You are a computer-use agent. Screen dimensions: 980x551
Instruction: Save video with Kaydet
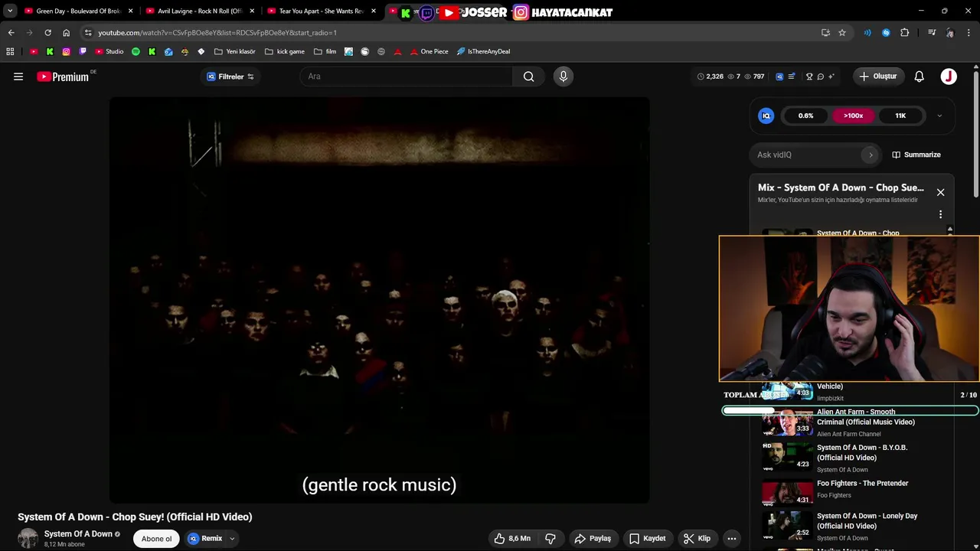(647, 539)
